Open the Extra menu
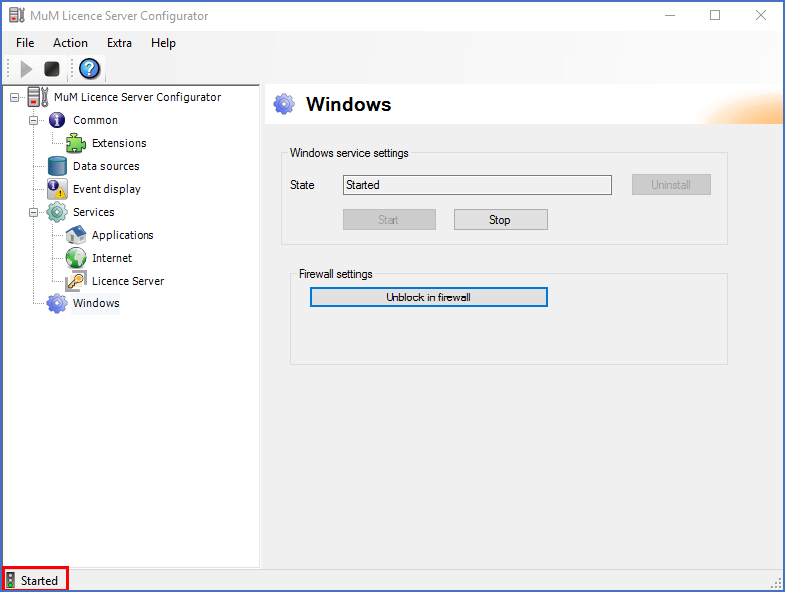Viewport: 785px width, 592px height. 119,43
